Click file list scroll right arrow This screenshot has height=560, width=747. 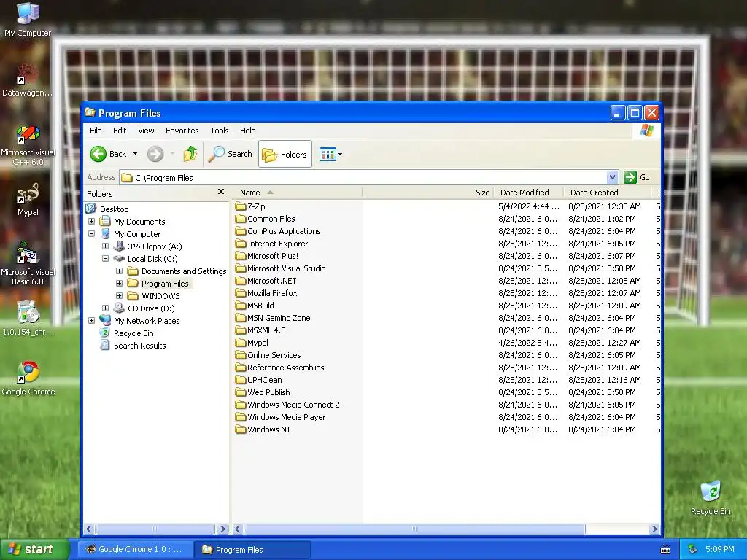654,529
